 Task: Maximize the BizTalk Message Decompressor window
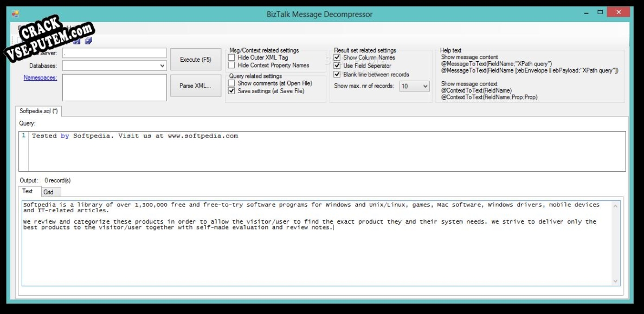tap(601, 12)
